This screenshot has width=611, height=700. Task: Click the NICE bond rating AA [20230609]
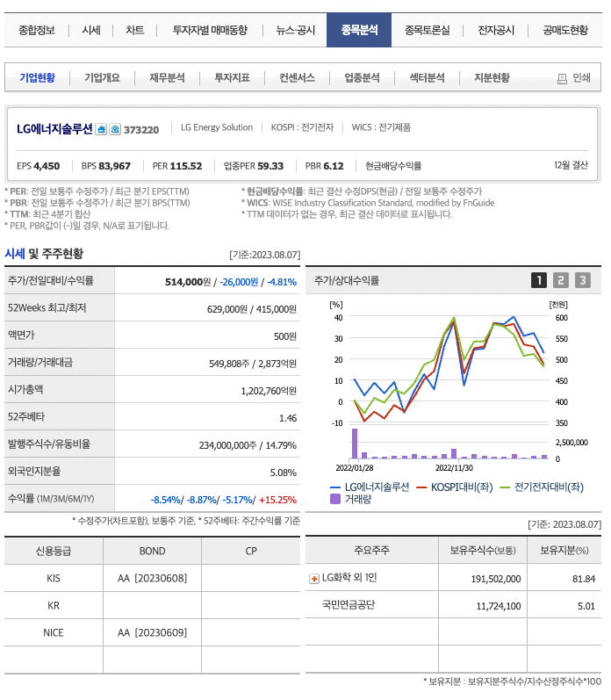152,632
